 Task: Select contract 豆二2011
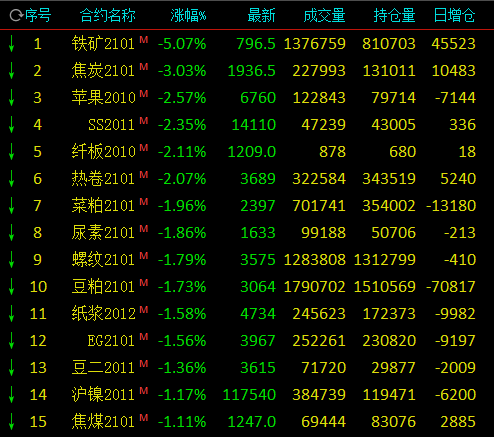pyautogui.click(x=103, y=368)
